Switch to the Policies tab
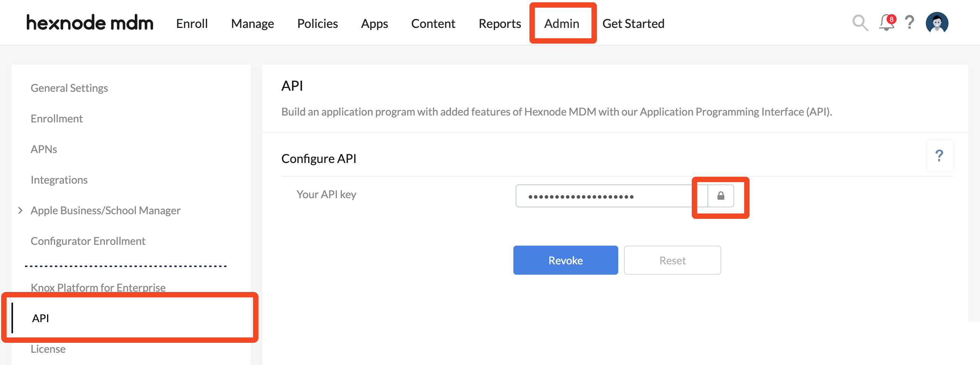Screen dimensions: 980x365 coord(317,24)
